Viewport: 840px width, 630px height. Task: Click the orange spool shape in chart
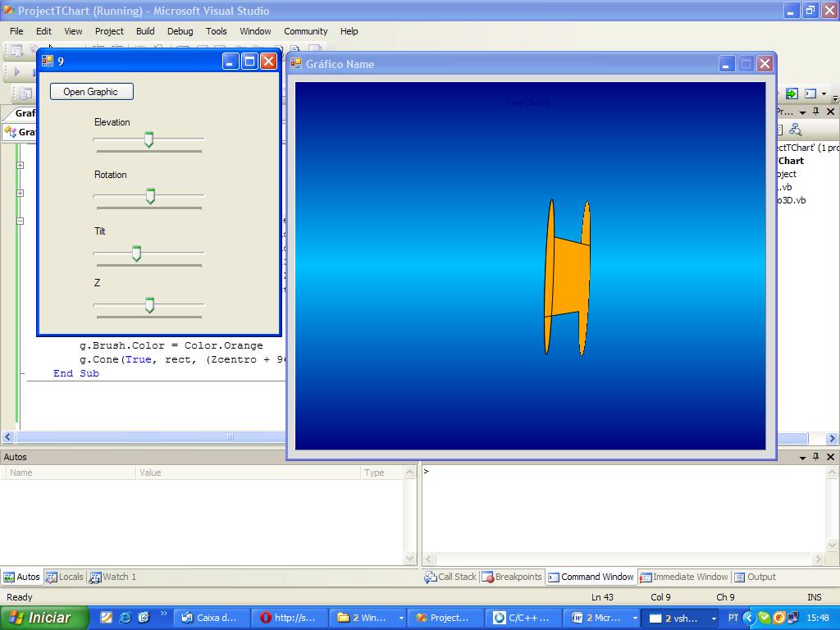pyautogui.click(x=567, y=277)
